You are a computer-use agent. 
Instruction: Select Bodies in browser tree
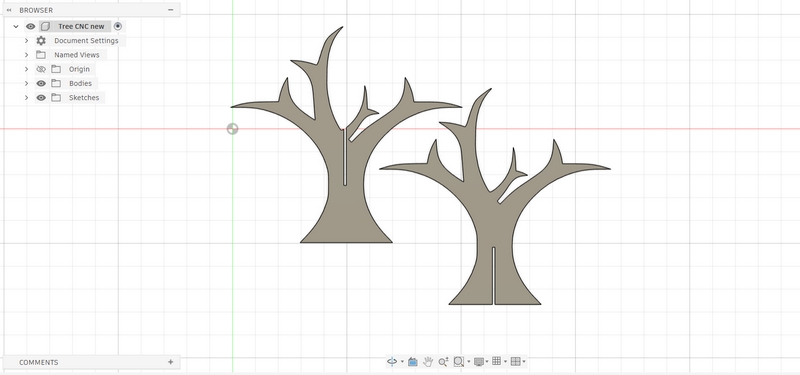pos(81,84)
